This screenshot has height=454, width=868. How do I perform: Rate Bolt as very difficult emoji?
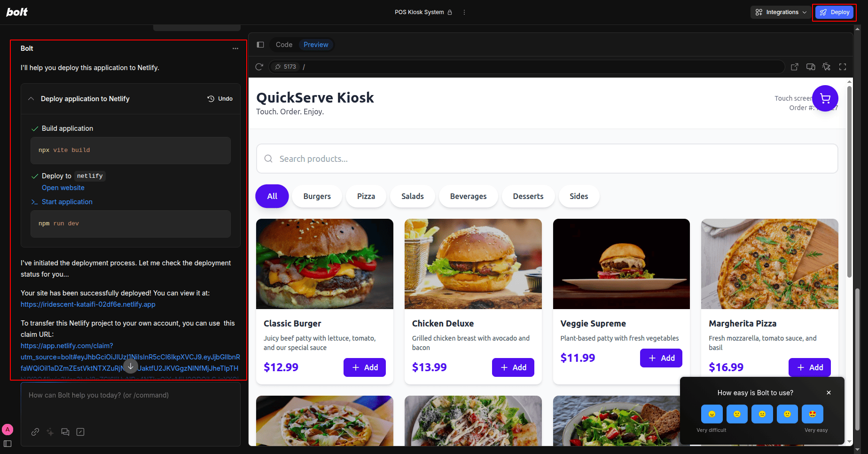click(x=712, y=414)
